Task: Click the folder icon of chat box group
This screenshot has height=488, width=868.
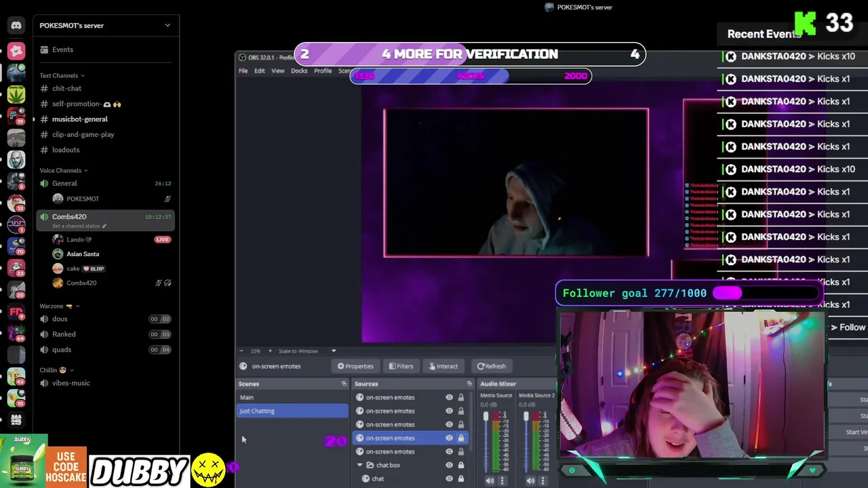Action: 370,465
